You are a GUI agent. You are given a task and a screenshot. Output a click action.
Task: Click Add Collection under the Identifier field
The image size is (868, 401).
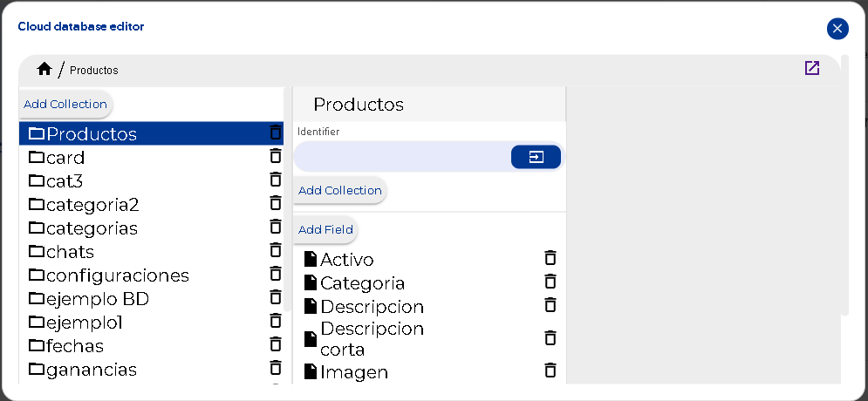tap(340, 190)
